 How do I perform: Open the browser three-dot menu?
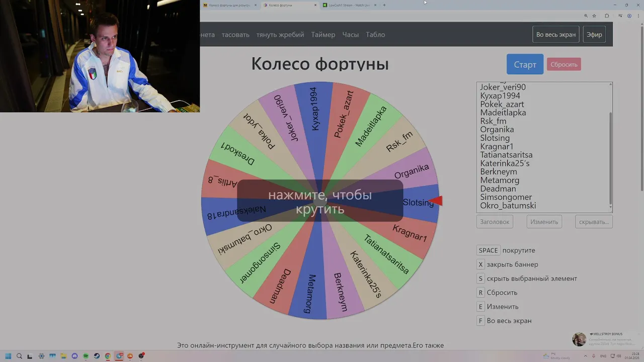tap(637, 16)
